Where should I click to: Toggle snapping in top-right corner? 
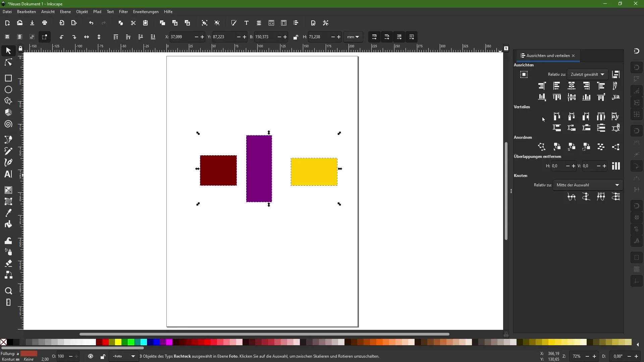(637, 51)
